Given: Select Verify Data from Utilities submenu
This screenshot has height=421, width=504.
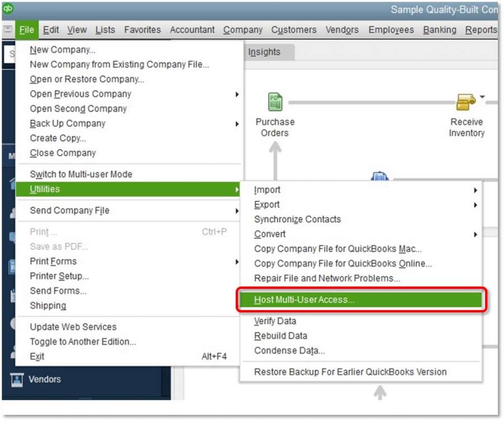Looking at the screenshot, I should click(275, 321).
